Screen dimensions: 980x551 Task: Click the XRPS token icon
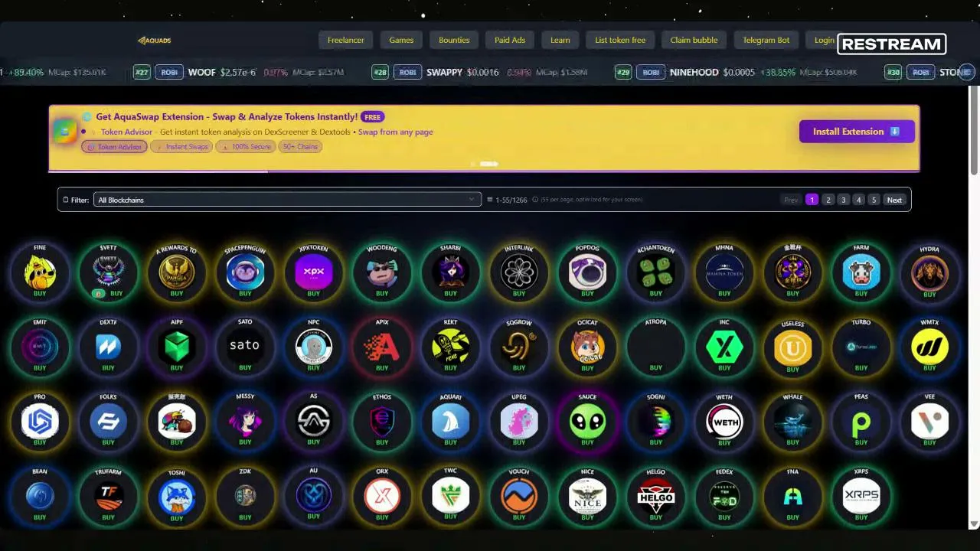click(861, 496)
